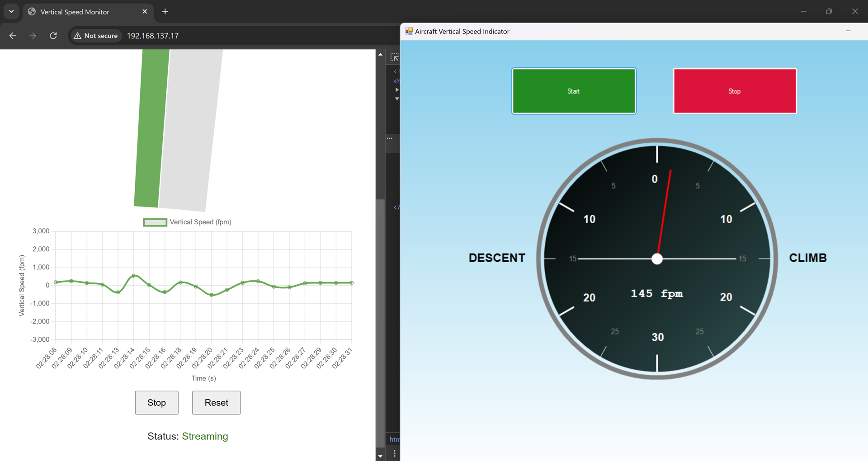
Task: Click the DevTools row ellipsis icon
Action: pos(390,138)
